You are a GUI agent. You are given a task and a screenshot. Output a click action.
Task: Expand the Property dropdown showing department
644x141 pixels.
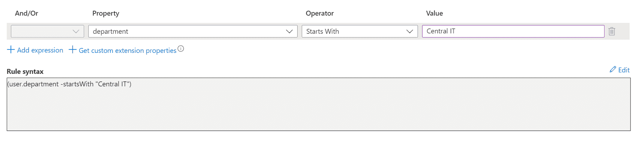tap(193, 31)
